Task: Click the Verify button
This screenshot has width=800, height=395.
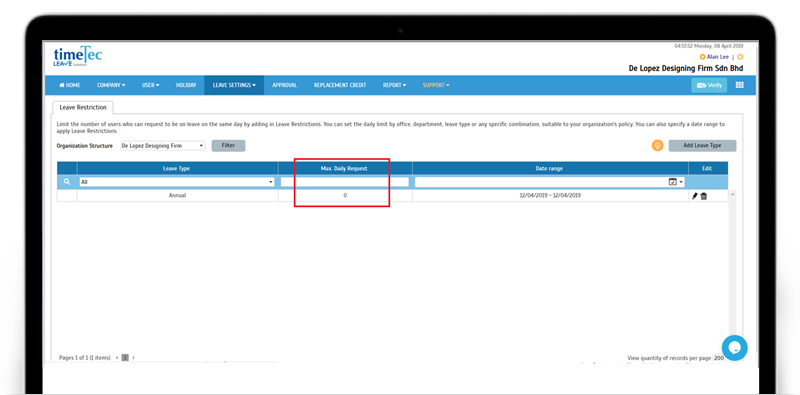Action: pos(709,85)
